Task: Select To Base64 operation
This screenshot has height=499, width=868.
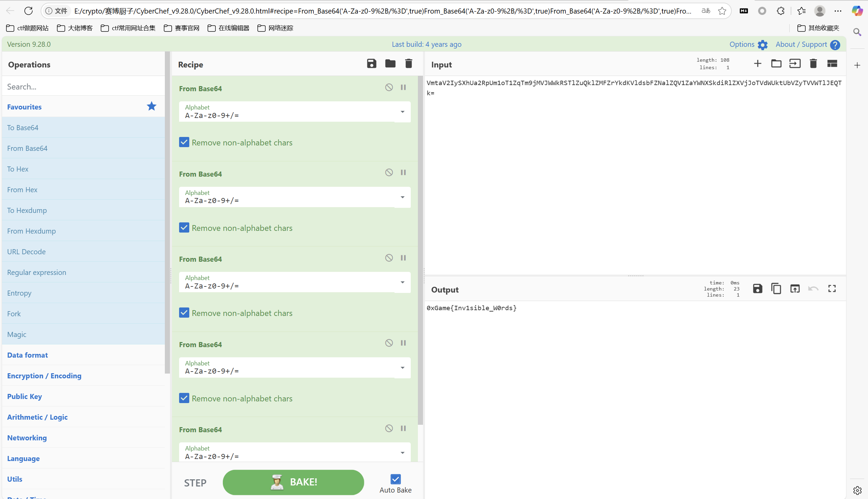Action: click(83, 127)
